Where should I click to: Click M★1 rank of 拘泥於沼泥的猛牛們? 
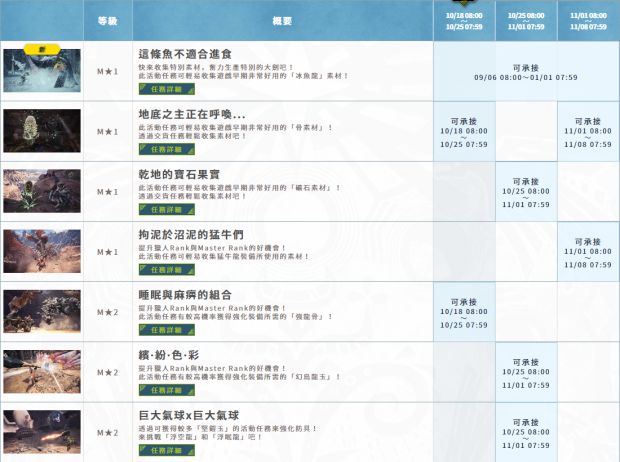point(108,252)
